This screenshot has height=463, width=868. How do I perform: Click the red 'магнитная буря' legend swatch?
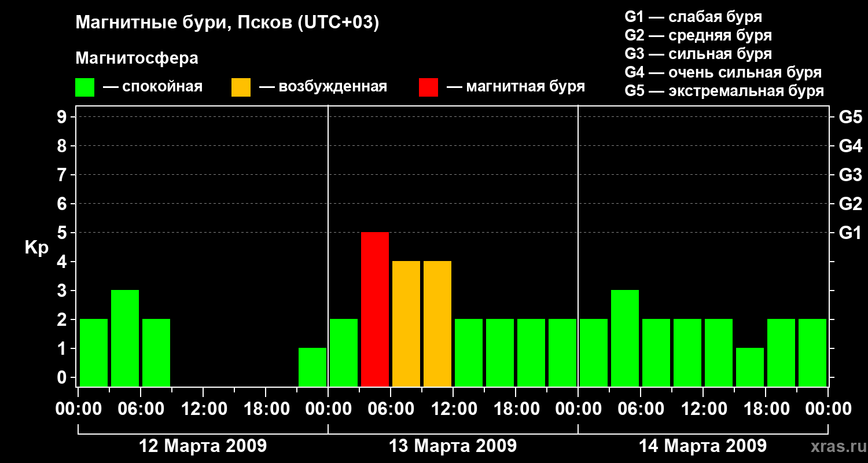428,87
